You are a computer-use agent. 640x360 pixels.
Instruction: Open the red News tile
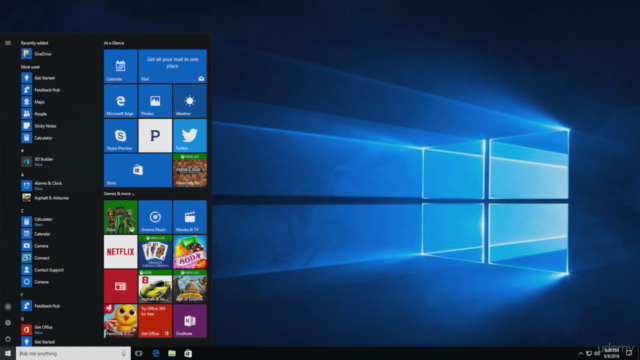click(120, 286)
